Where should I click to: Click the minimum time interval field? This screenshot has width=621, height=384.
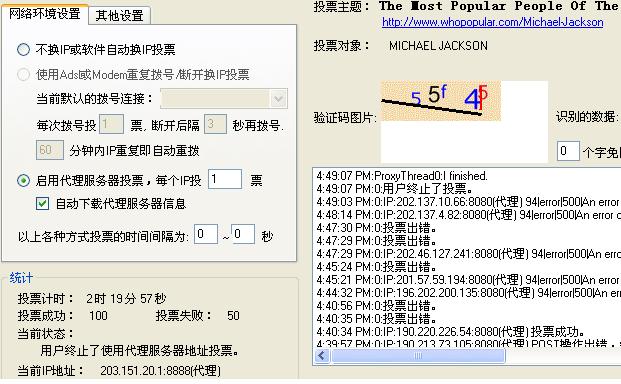[206, 234]
